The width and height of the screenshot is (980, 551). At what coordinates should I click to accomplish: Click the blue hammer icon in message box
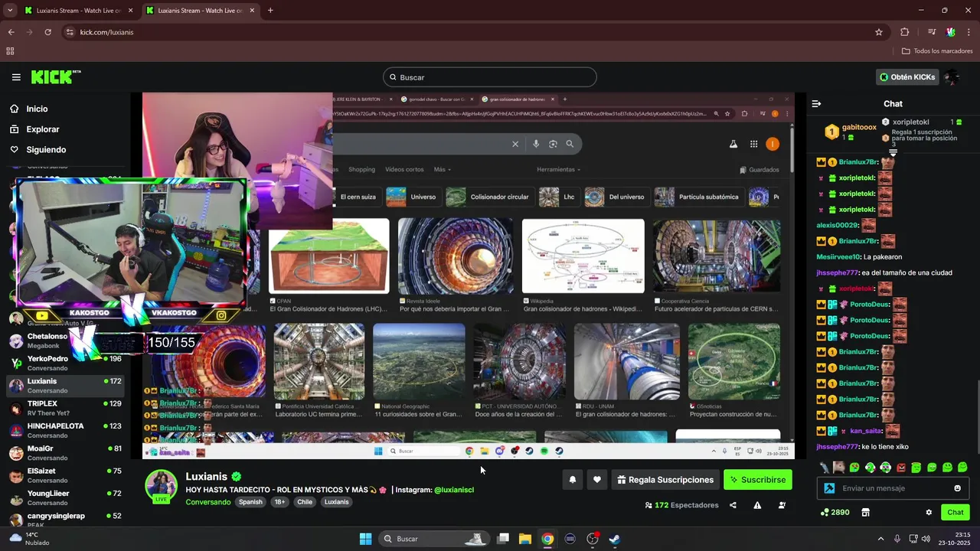tap(828, 488)
